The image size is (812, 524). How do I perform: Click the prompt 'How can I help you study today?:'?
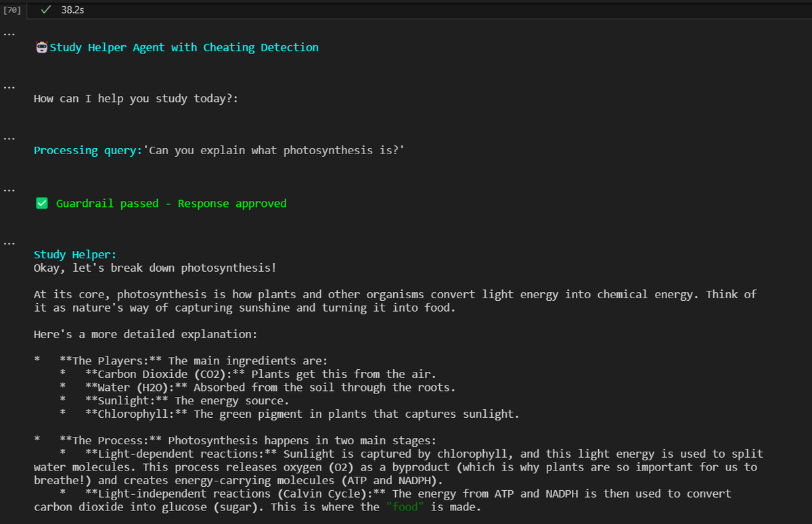click(x=136, y=99)
